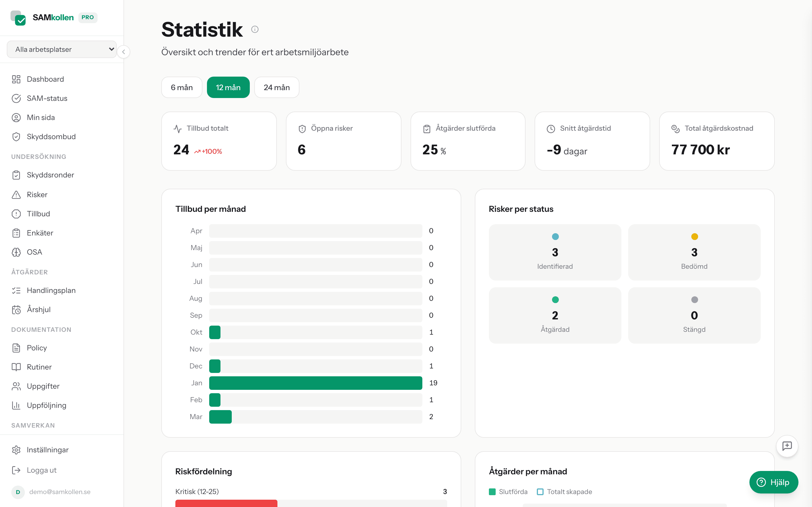Open the Hjälp button
Screen dimensions: 812x507
(774, 482)
